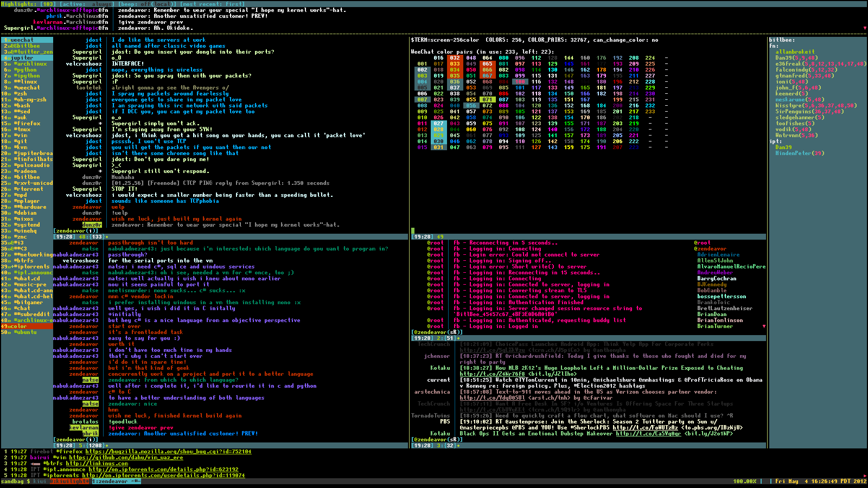Click the bugzilla.mozilla.org show_bug link
Screen dimensions: 868x488
(x=168, y=452)
